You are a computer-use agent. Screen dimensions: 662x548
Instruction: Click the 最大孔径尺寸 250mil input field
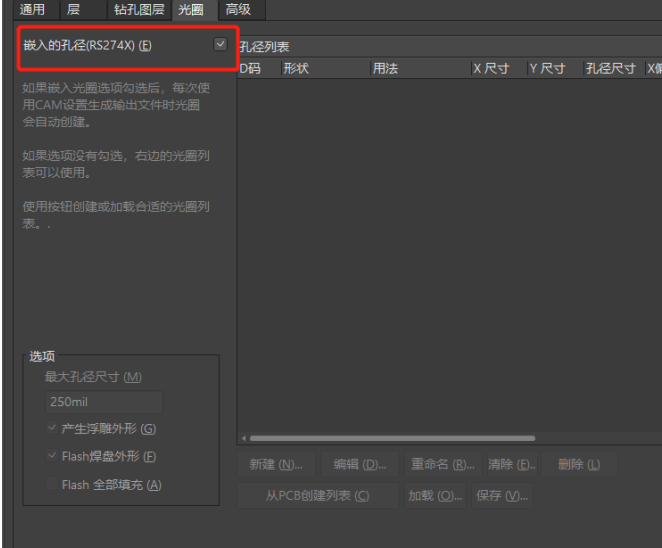coord(104,402)
